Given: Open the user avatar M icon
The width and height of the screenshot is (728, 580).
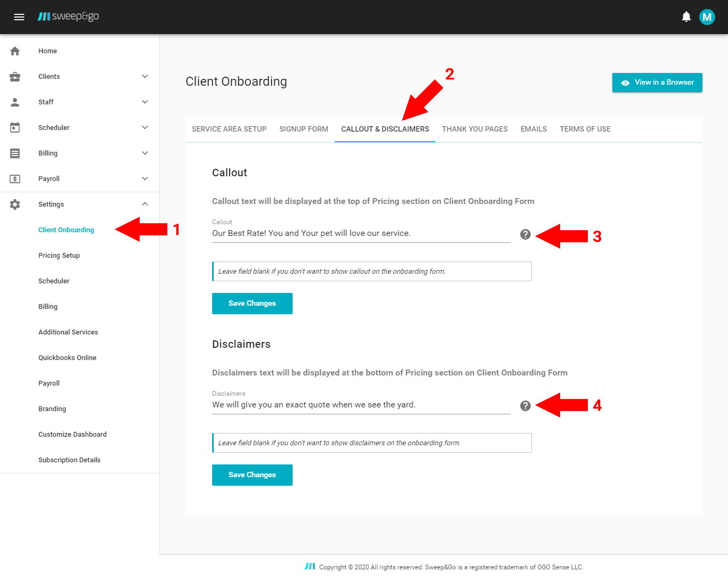Looking at the screenshot, I should 707,17.
